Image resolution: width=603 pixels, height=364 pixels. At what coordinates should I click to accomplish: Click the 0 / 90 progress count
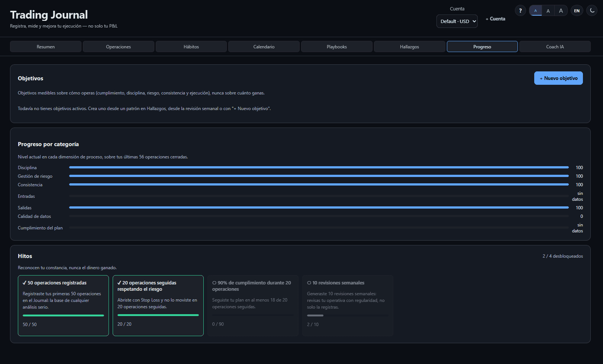218,324
